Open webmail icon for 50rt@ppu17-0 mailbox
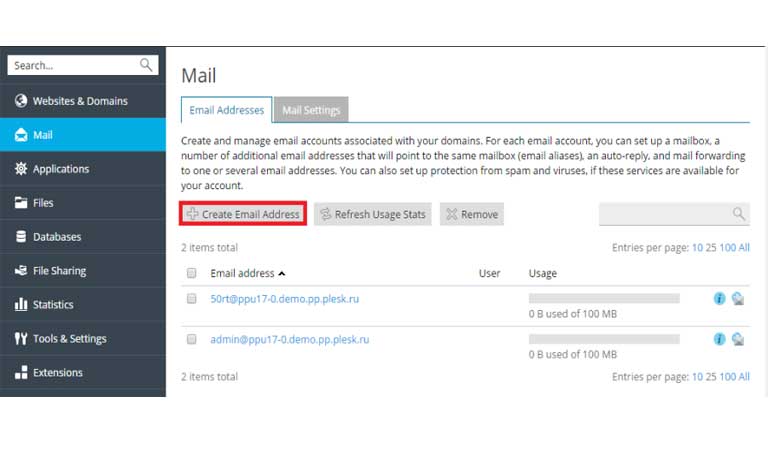This screenshot has width=768, height=450. 738,298
